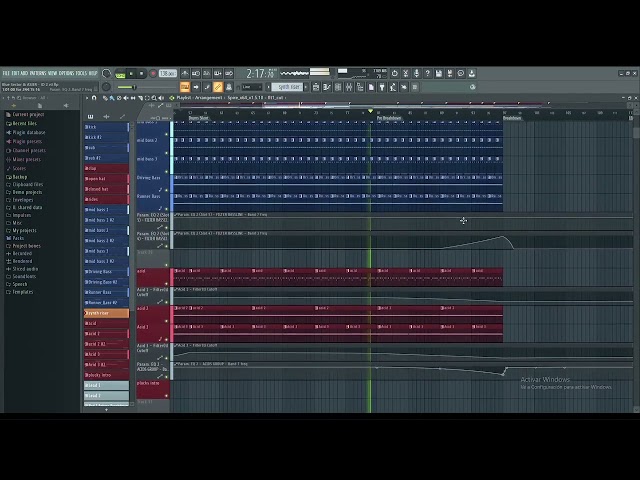Click the piano keys icon above pattern list

pos(90,117)
